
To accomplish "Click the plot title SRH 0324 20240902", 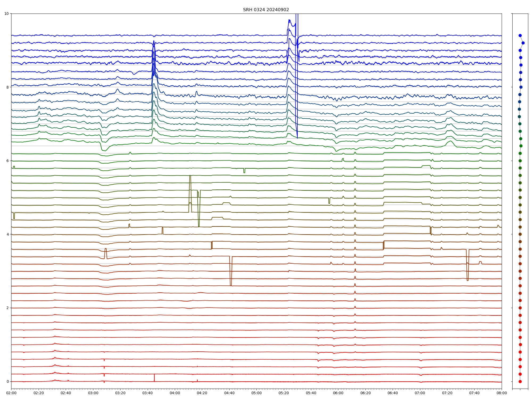I will click(x=266, y=10).
